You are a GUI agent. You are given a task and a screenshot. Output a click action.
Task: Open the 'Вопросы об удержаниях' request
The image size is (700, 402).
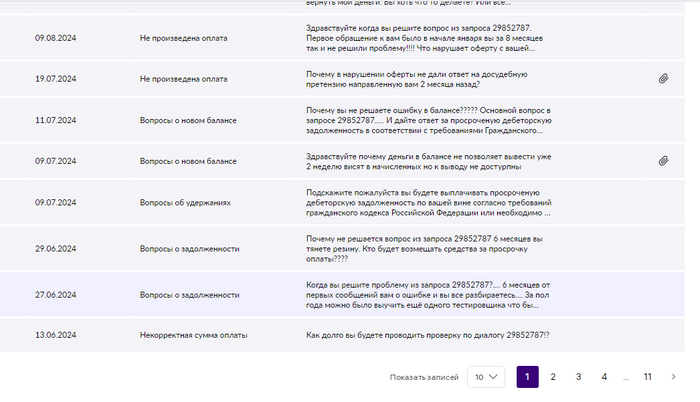click(x=185, y=203)
